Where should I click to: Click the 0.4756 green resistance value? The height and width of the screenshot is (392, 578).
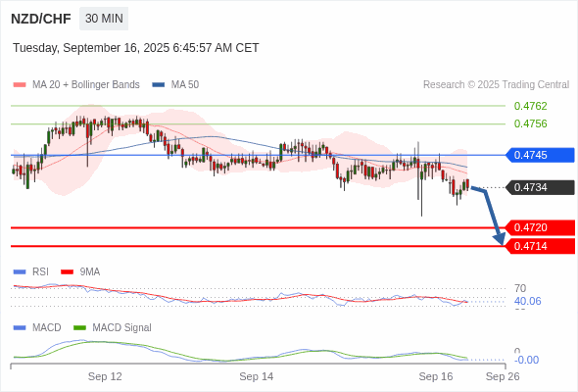tap(530, 123)
